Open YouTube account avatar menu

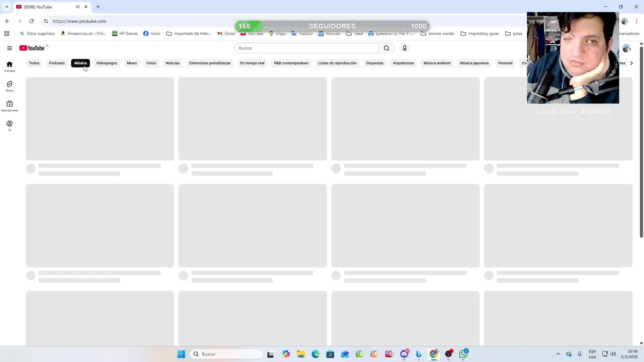click(626, 48)
